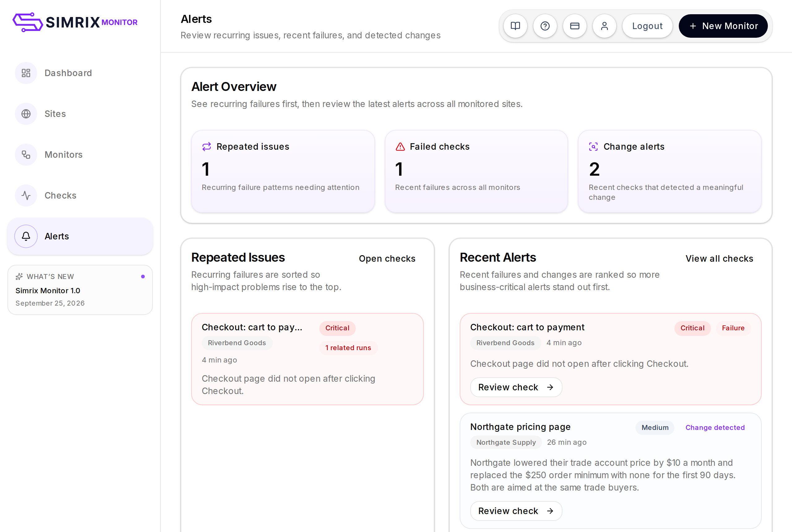The width and height of the screenshot is (792, 532).
Task: Open checks link in Repeated Issues
Action: pos(387,259)
